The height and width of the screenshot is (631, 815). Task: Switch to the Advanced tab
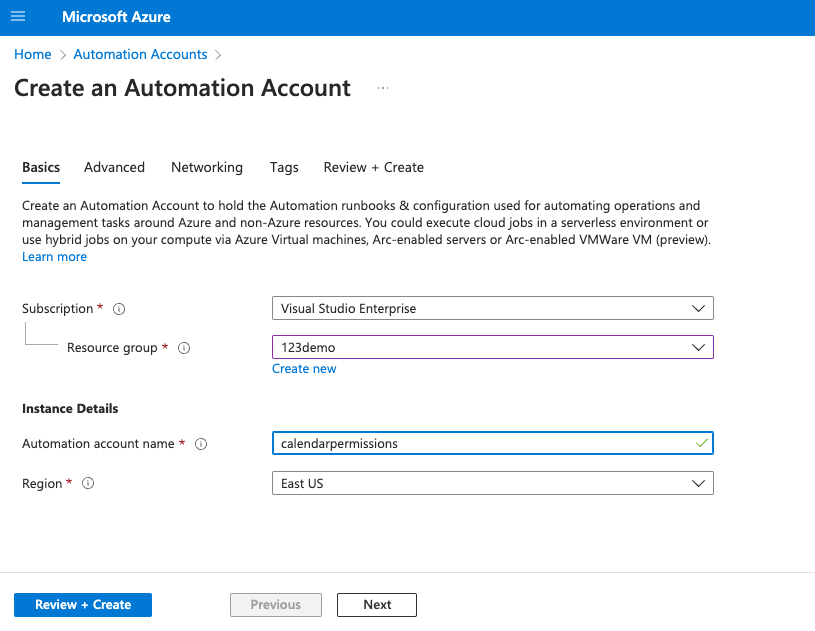tap(114, 168)
